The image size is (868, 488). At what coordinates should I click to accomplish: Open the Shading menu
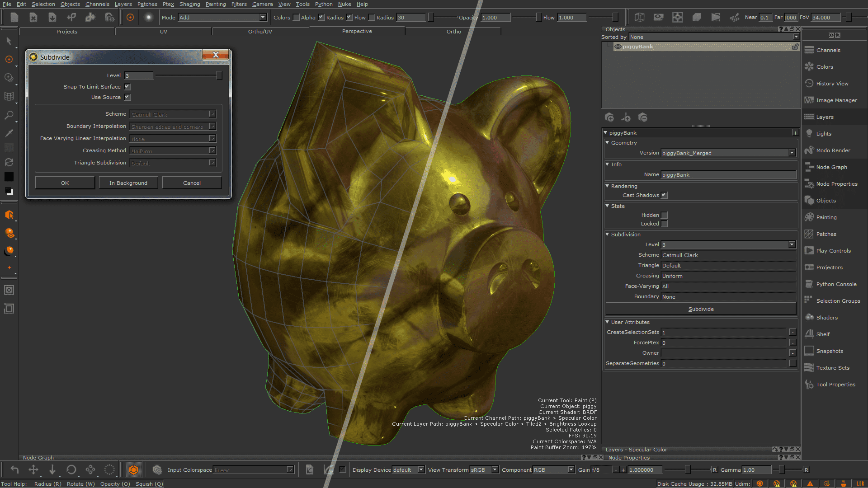point(189,4)
